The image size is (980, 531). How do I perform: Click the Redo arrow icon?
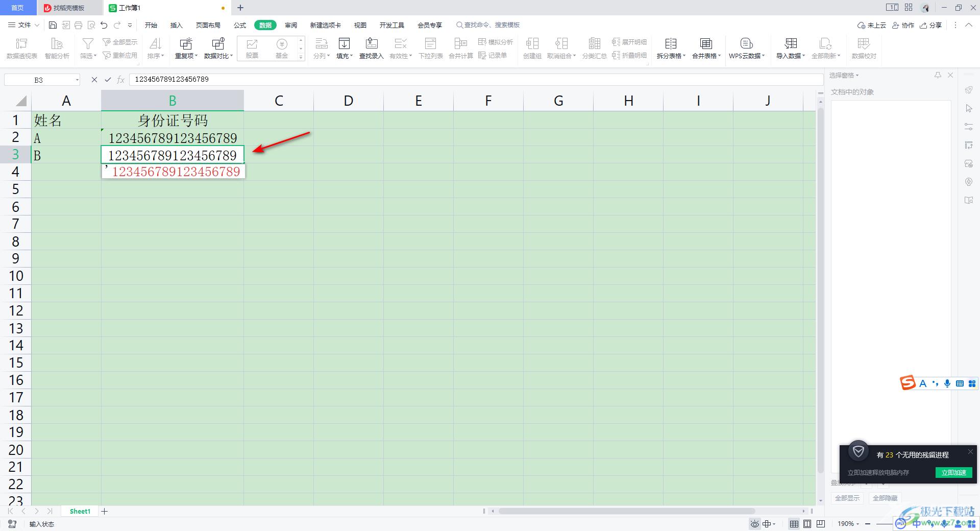pos(117,25)
